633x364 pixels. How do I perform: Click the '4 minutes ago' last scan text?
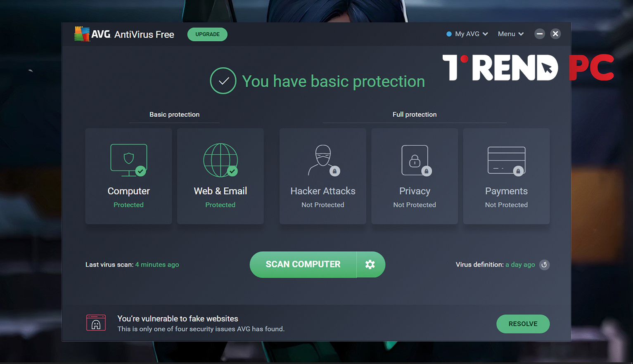pyautogui.click(x=157, y=265)
